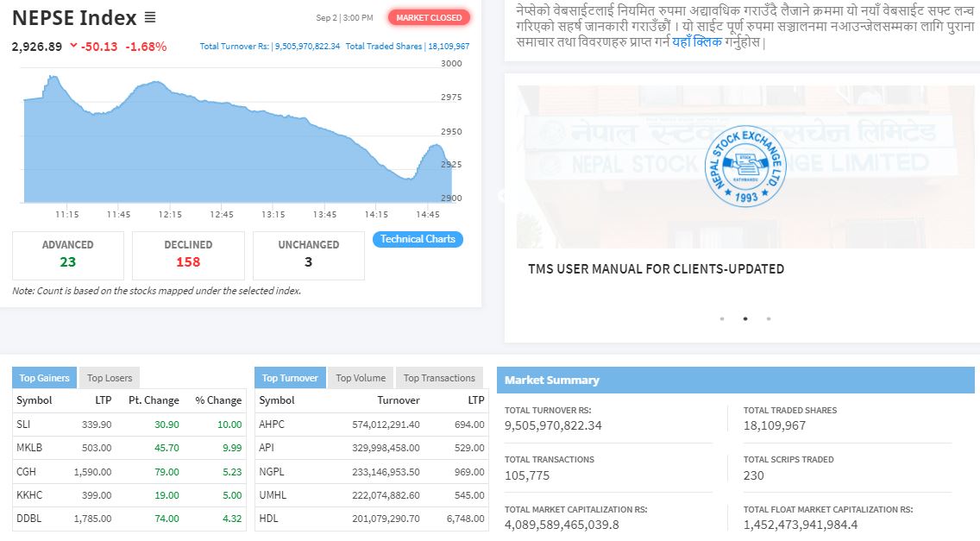Image resolution: width=980 pixels, height=541 pixels.
Task: Click the ADVANCED 23 box
Action: 68,255
